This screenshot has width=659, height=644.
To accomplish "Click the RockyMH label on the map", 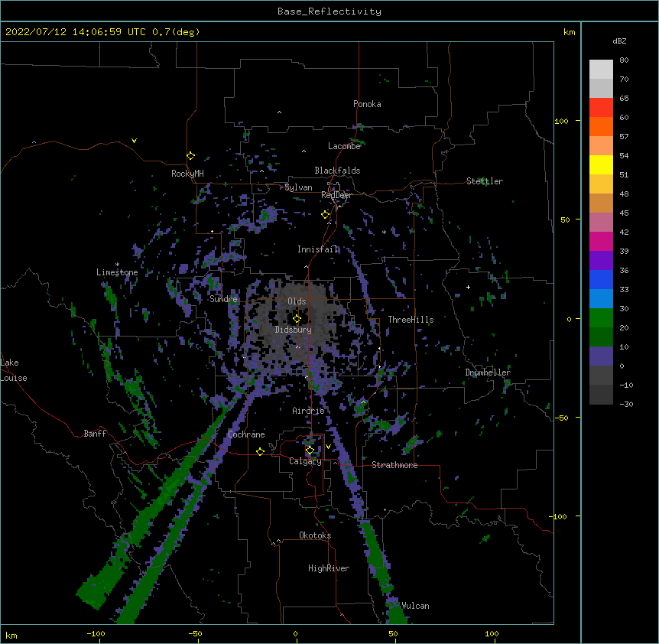I will point(187,174).
